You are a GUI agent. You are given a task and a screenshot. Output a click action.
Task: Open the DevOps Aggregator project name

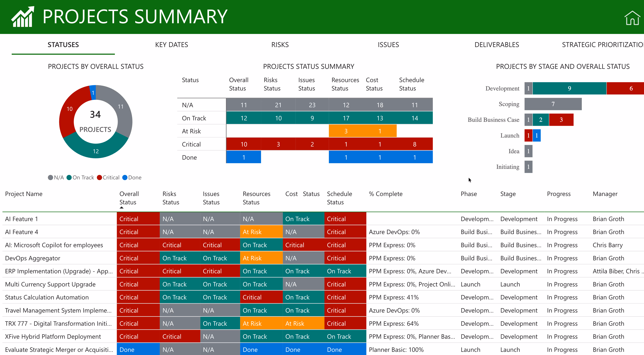click(33, 258)
